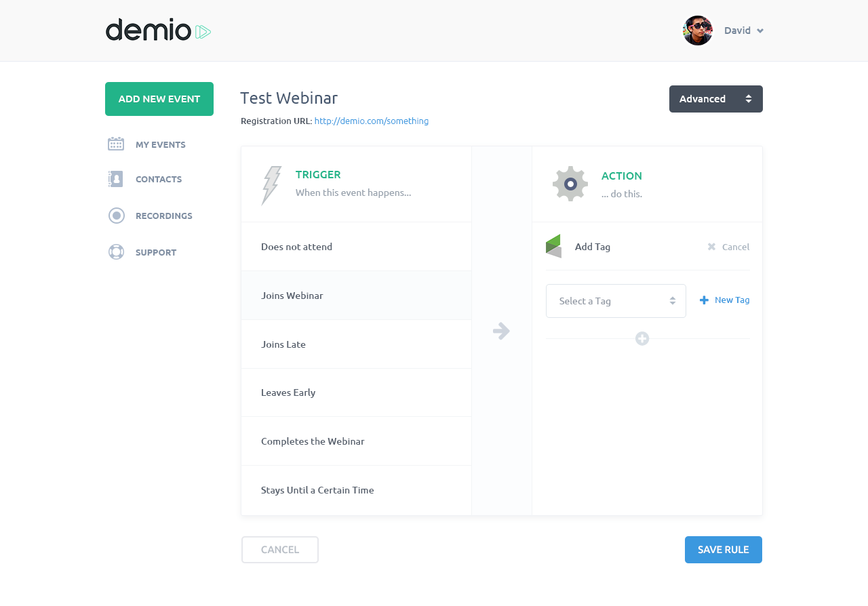Click the ACTION heading text
The width and height of the screenshot is (868, 606).
coord(622,176)
